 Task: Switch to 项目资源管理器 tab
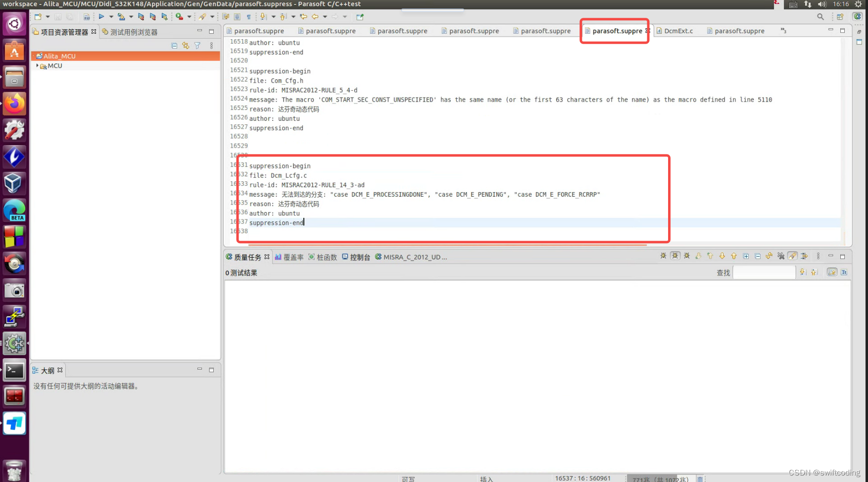point(64,32)
